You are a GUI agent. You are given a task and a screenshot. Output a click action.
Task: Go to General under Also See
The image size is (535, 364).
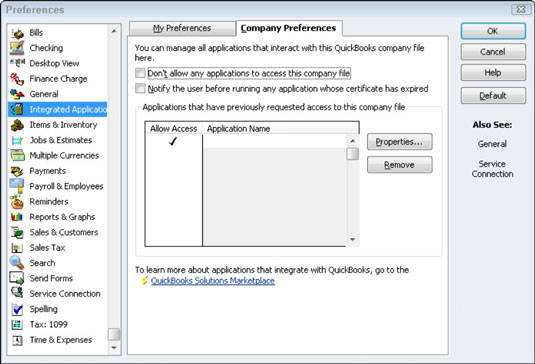492,144
